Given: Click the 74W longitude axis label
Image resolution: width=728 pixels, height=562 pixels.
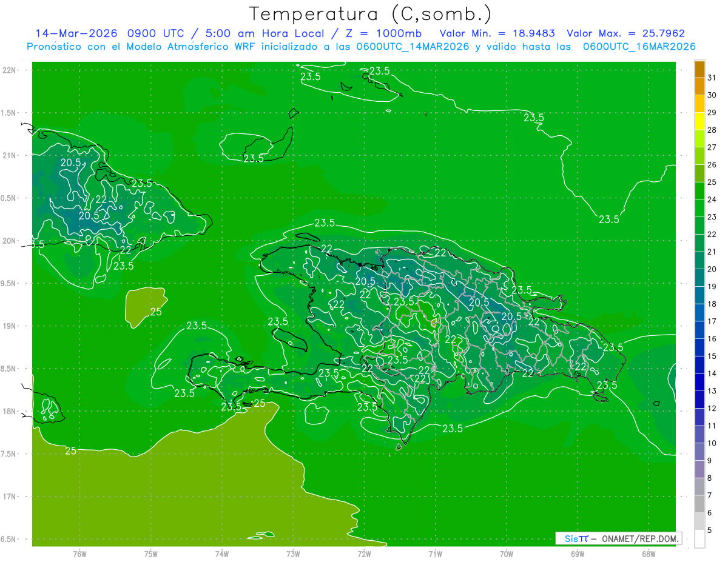Looking at the screenshot, I should click(222, 554).
